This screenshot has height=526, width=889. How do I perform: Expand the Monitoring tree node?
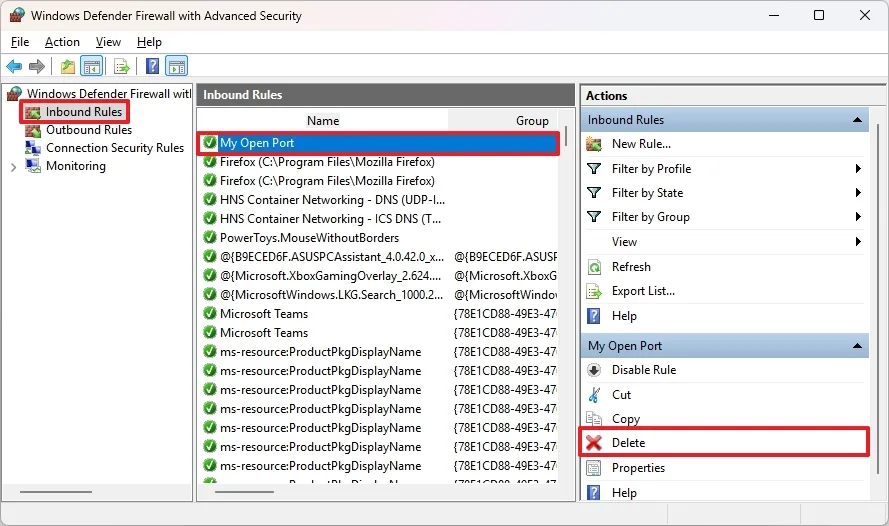click(13, 167)
